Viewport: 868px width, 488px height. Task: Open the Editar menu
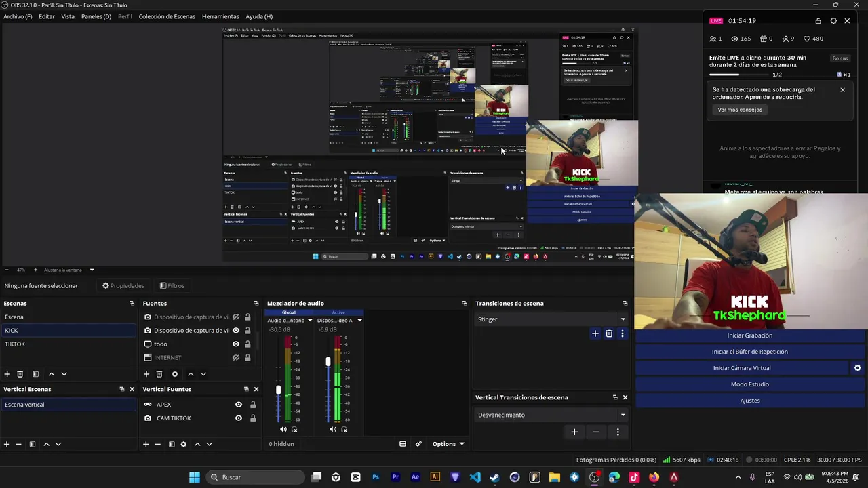pos(47,16)
